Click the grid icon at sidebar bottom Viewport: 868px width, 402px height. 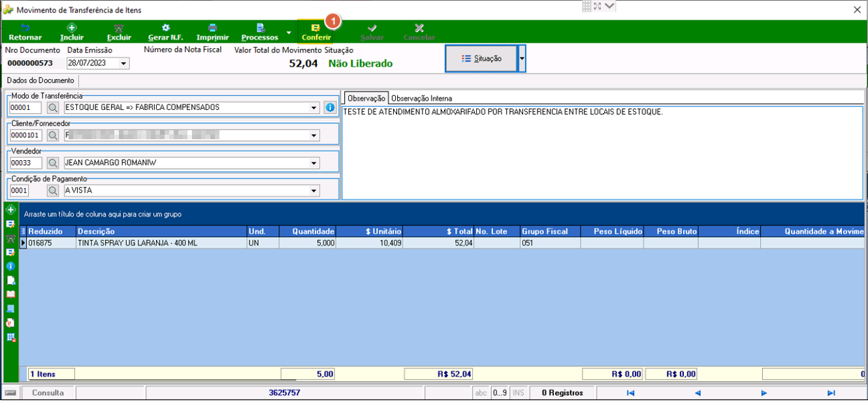click(10, 337)
